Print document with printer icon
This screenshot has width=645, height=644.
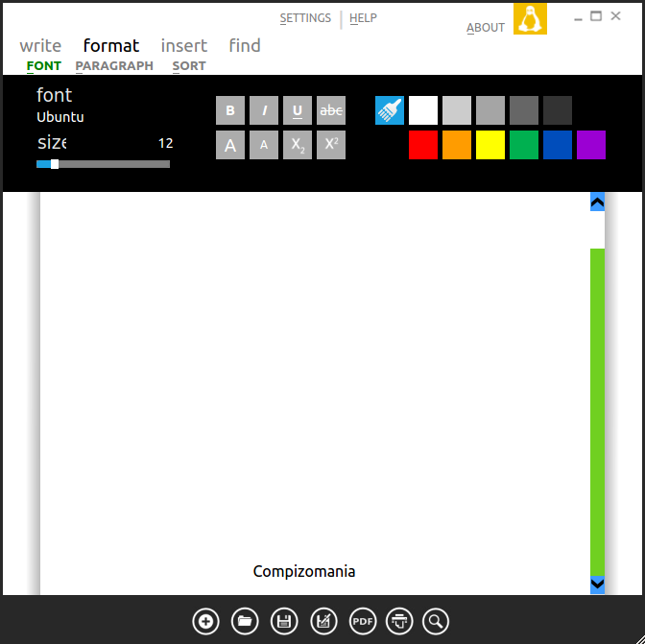point(399,621)
